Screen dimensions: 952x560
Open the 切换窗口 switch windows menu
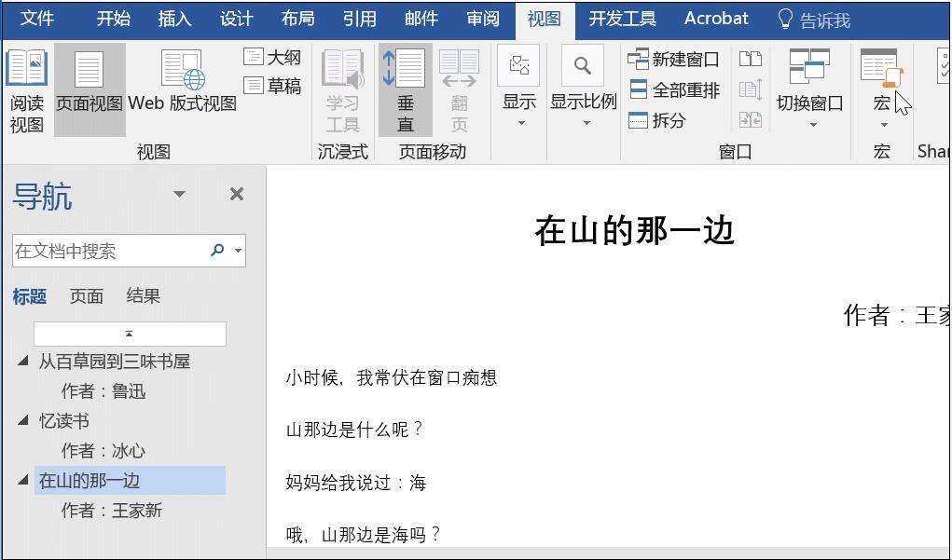point(809,88)
